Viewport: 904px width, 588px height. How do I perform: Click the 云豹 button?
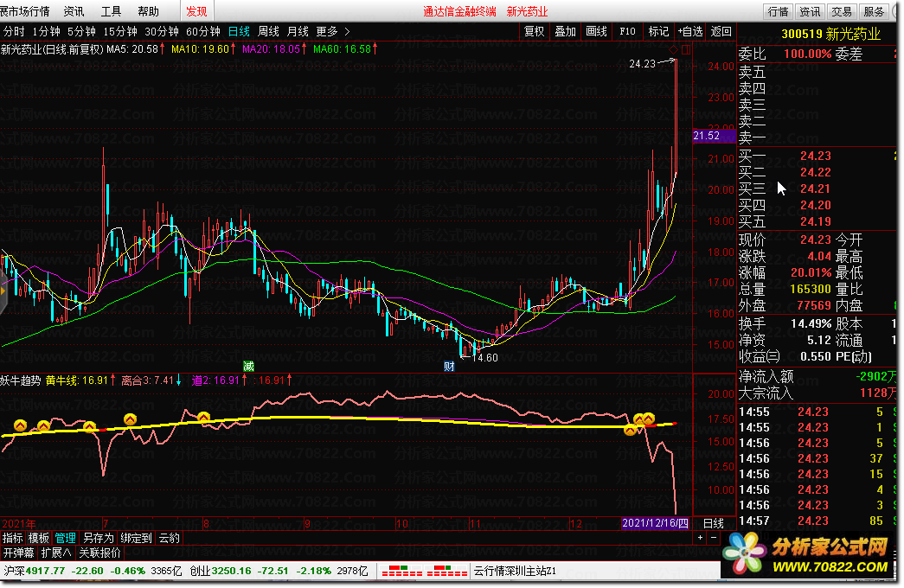170,538
